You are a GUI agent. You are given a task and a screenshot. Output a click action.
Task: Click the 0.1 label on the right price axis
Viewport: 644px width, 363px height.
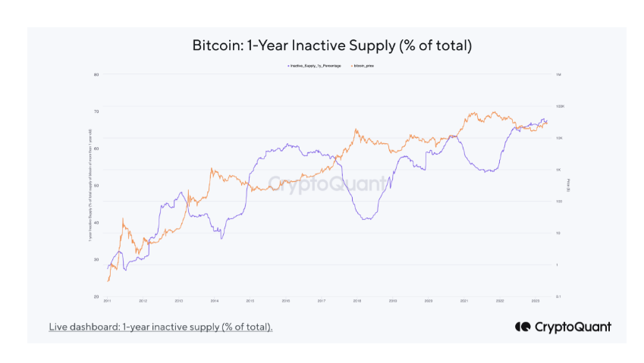558,296
